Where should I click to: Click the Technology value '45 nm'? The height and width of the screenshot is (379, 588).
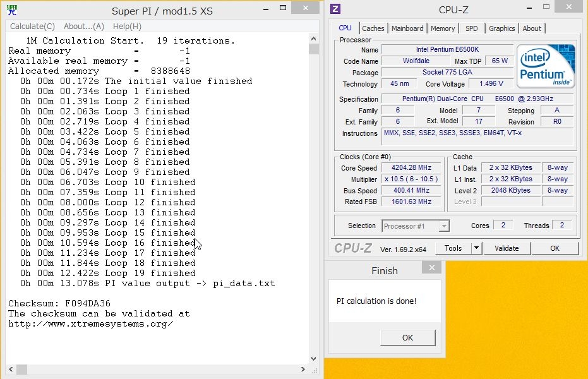(399, 83)
